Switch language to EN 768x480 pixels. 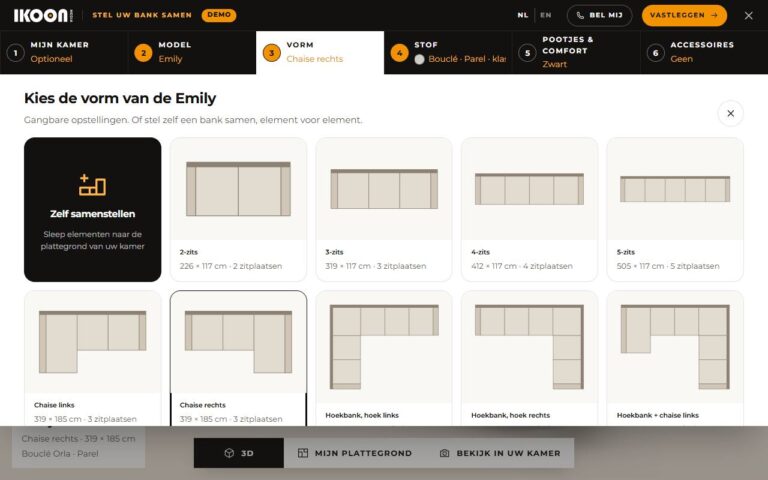coord(546,15)
